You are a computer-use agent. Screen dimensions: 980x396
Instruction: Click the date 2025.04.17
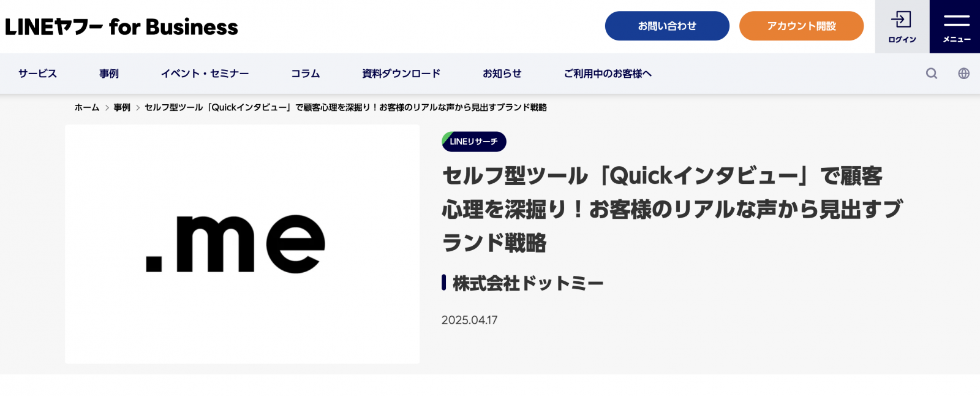pos(470,320)
